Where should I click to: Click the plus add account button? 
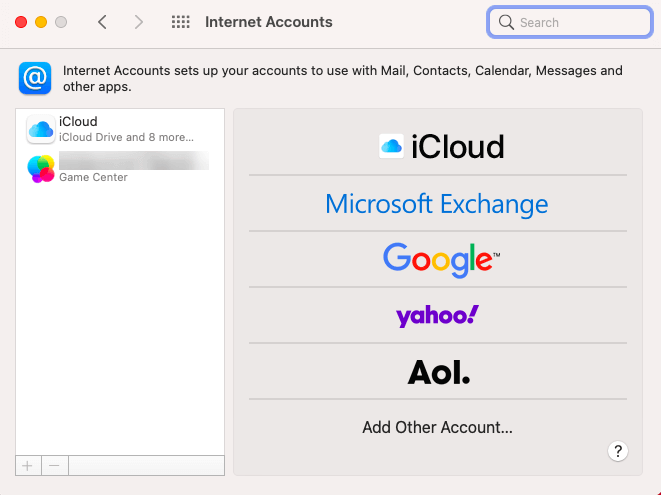click(28, 465)
